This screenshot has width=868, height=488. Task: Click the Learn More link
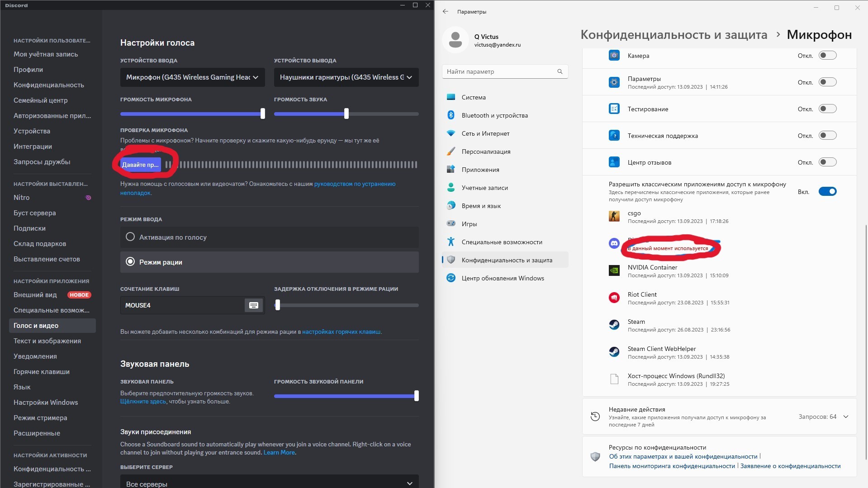pyautogui.click(x=279, y=453)
